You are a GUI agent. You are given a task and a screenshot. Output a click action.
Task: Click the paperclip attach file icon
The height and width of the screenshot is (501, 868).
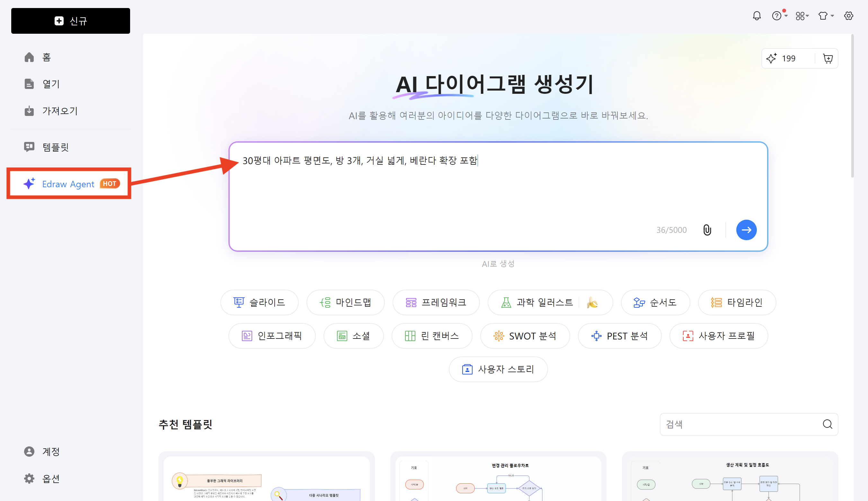tap(707, 230)
